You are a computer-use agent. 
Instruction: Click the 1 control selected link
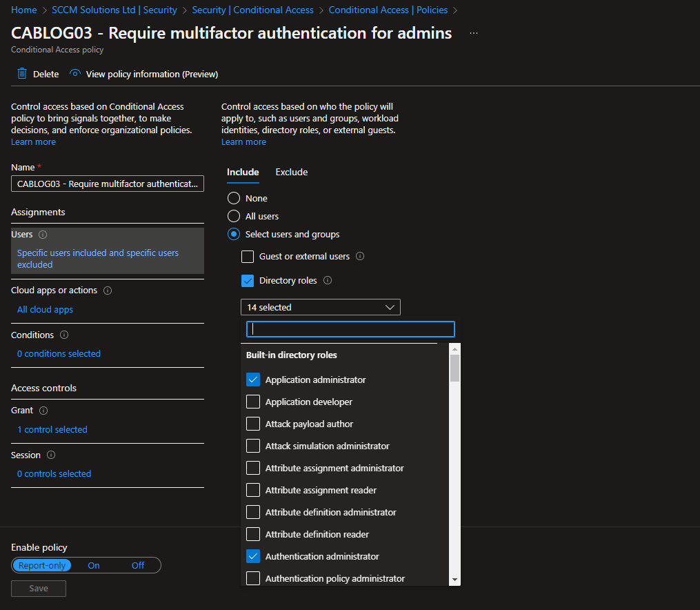pos(52,429)
